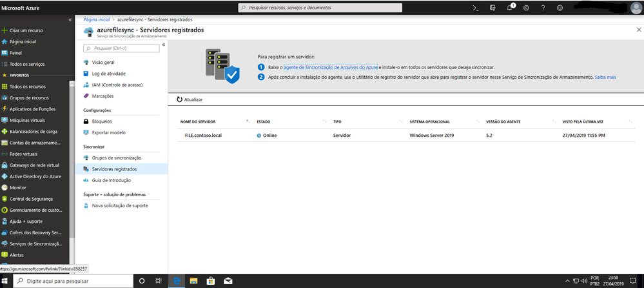644x288 pixels.
Task: Open the Mail app on the taskbar
Action: coord(228,281)
